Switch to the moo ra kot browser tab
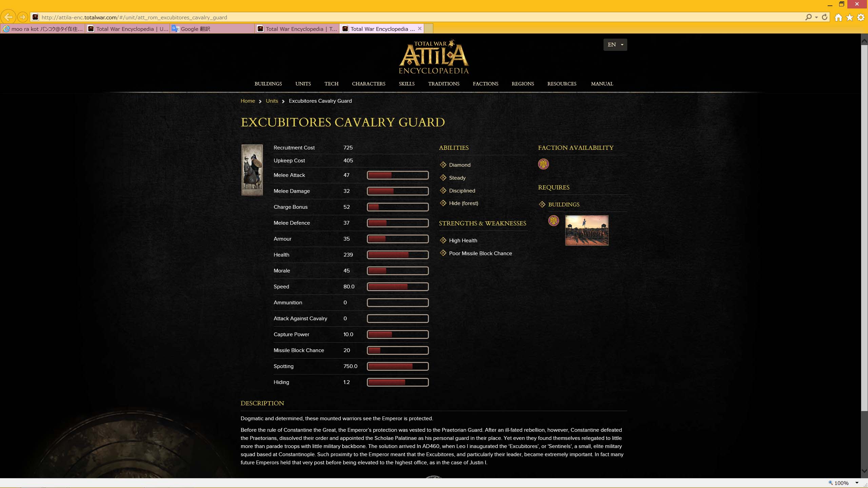The width and height of the screenshot is (868, 488). (43, 29)
